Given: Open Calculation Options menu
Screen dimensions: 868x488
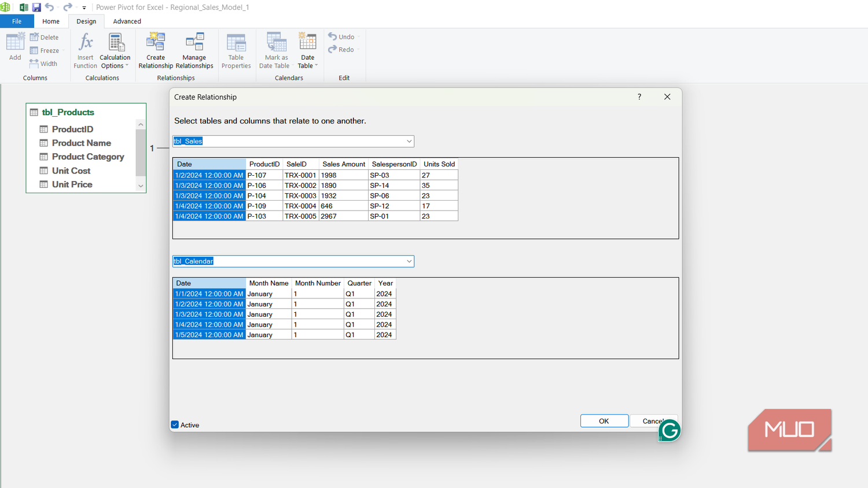Looking at the screenshot, I should coord(115,51).
